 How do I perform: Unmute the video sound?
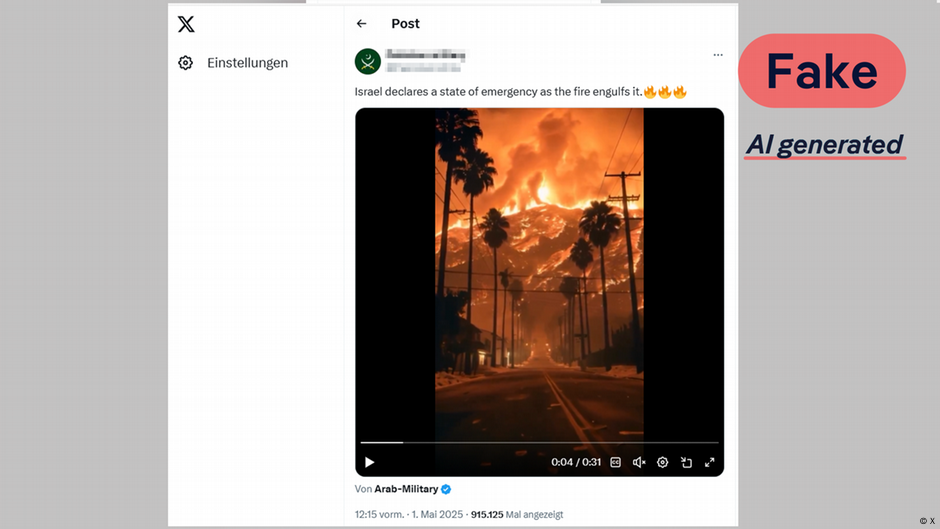point(639,462)
